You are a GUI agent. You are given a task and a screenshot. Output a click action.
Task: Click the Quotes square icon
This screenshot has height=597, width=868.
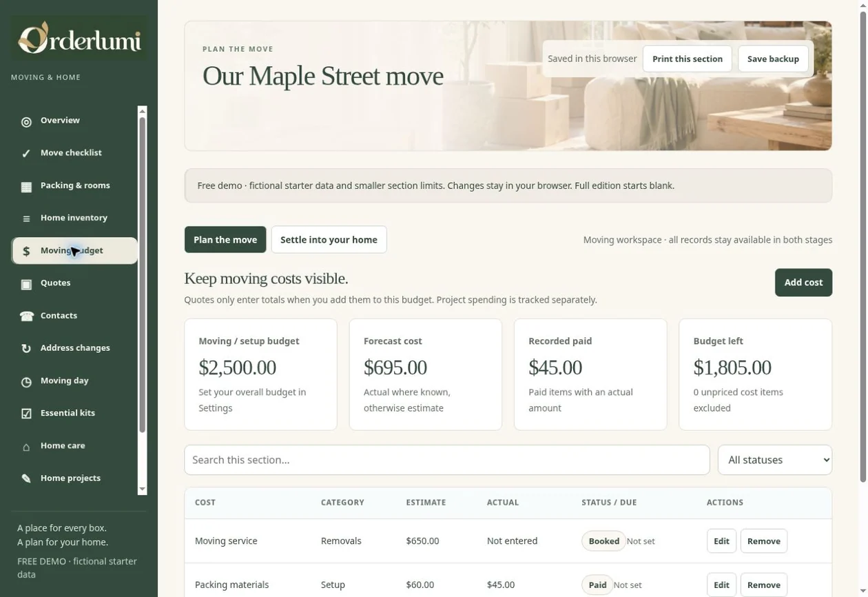26,284
